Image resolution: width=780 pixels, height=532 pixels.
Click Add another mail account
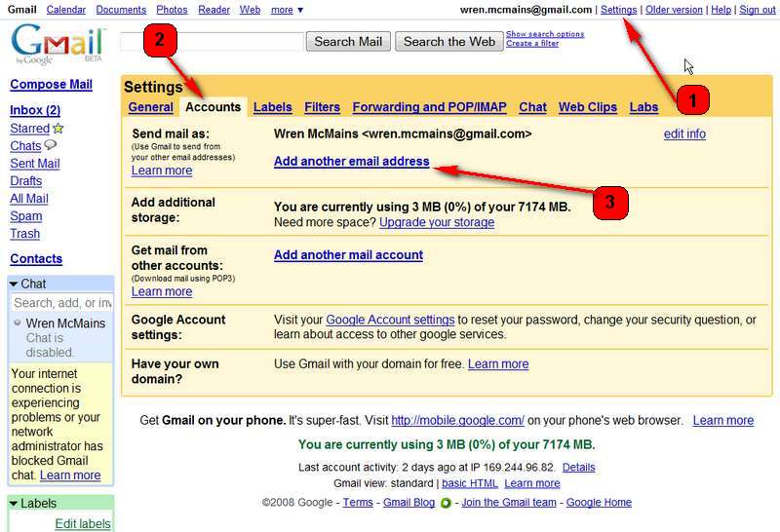[349, 254]
